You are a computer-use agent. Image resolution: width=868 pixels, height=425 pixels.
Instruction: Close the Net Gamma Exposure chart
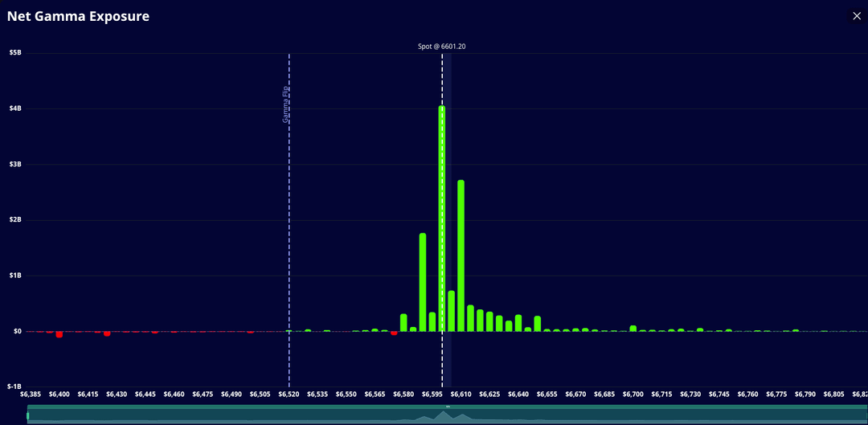pos(856,16)
